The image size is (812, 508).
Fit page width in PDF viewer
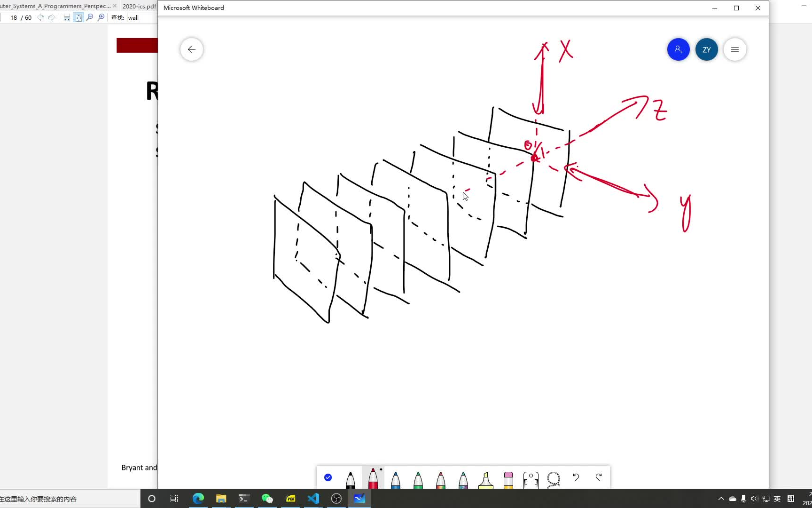tap(67, 17)
